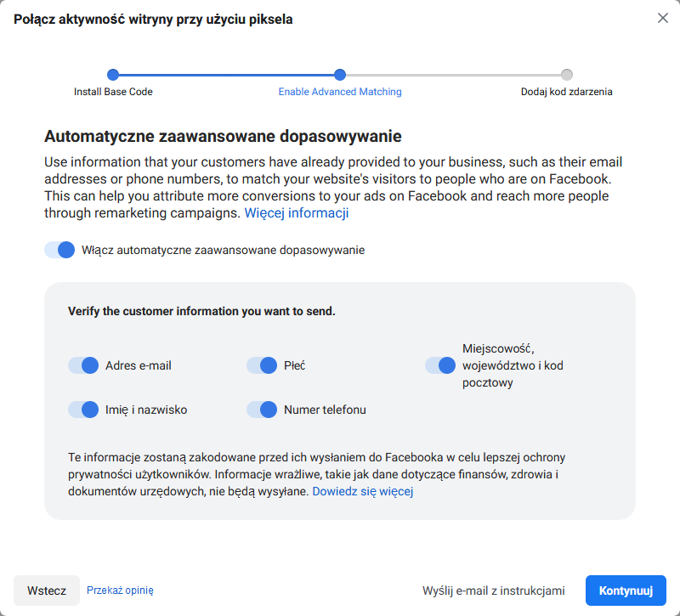The image size is (680, 616).
Task: Click the Kontynuuj button
Action: (x=625, y=590)
